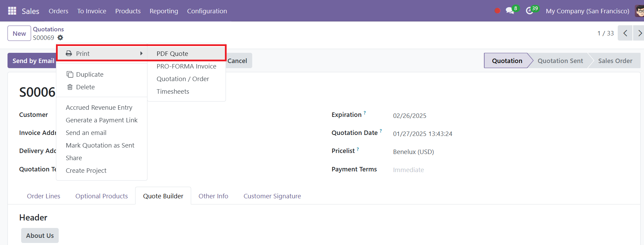Open My Company (San Francisco) switcher
The height and width of the screenshot is (245, 644).
pyautogui.click(x=587, y=11)
